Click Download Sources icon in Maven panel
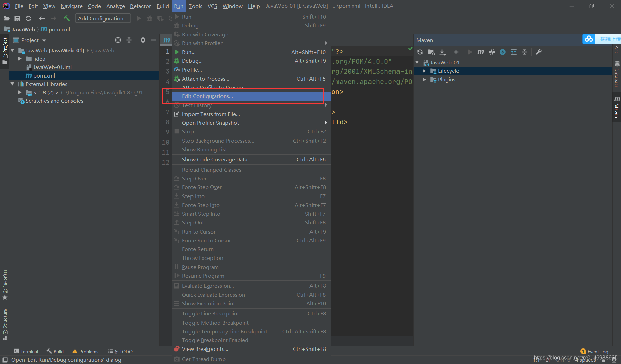621x364 pixels. pos(442,52)
